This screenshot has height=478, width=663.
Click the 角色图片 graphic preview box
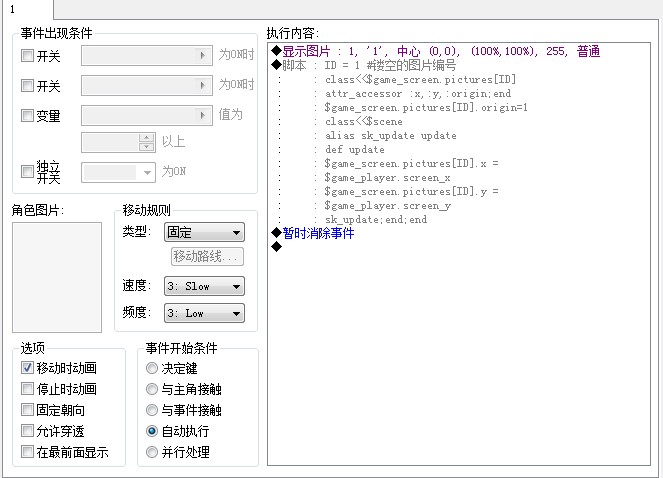point(57,277)
